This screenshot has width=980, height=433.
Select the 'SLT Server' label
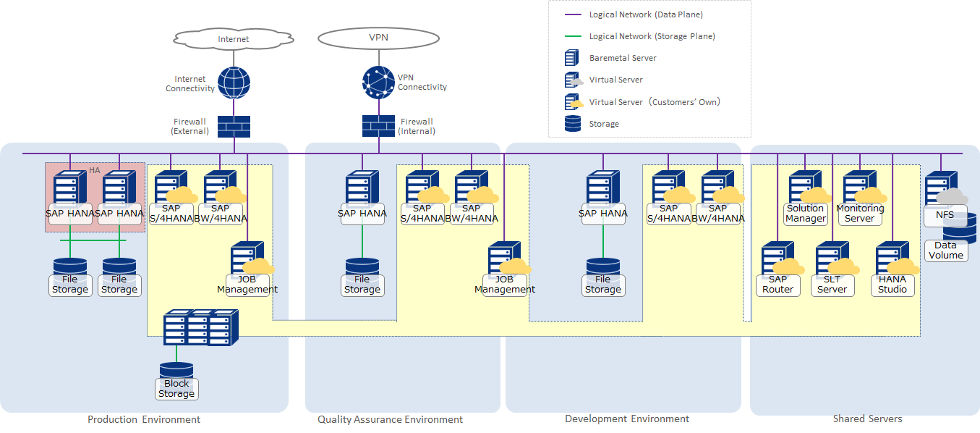pos(832,285)
